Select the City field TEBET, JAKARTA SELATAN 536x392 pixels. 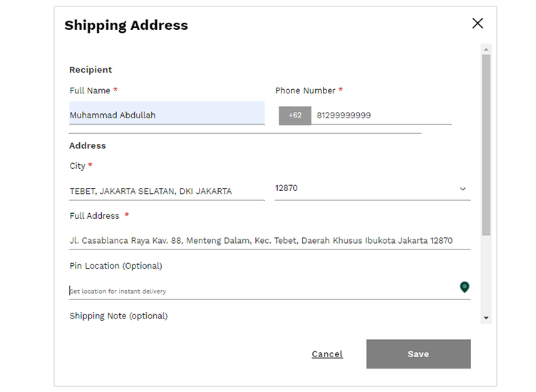click(x=167, y=191)
